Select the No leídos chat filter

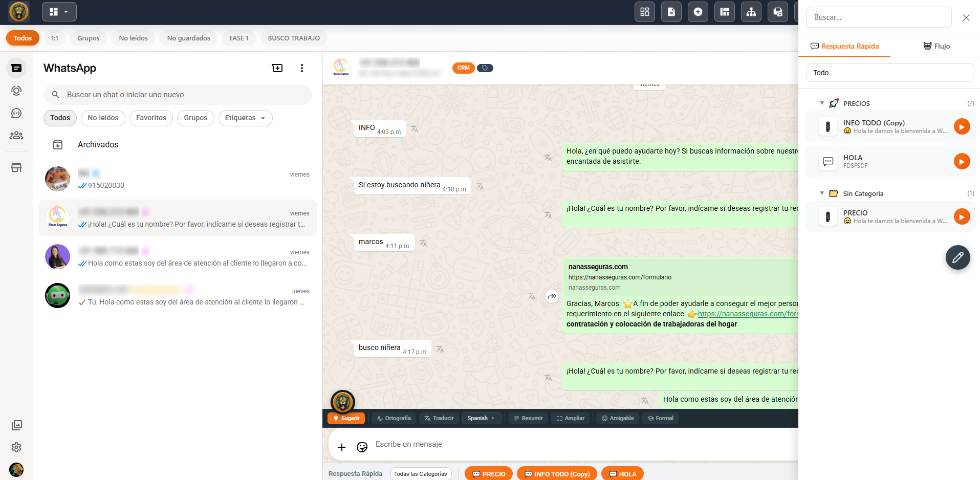(103, 118)
